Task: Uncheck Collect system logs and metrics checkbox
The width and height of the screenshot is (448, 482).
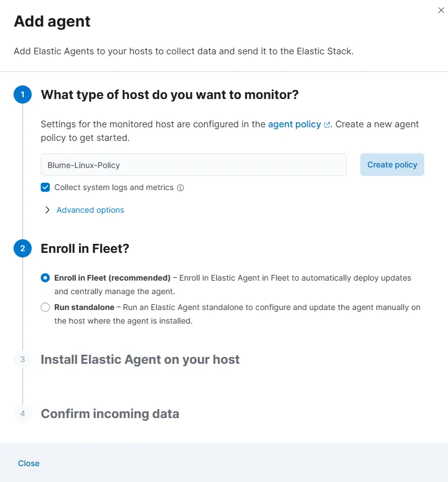Action: pyautogui.click(x=45, y=187)
